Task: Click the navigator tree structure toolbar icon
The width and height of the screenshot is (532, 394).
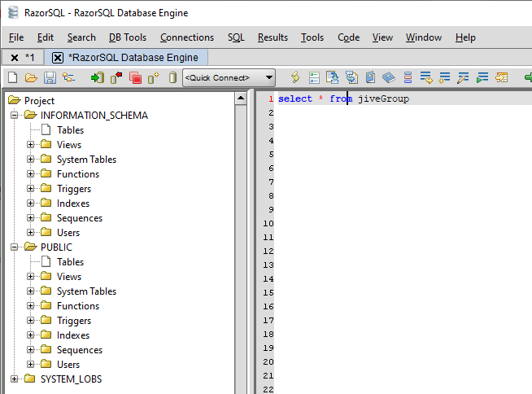Action: pyautogui.click(x=68, y=78)
